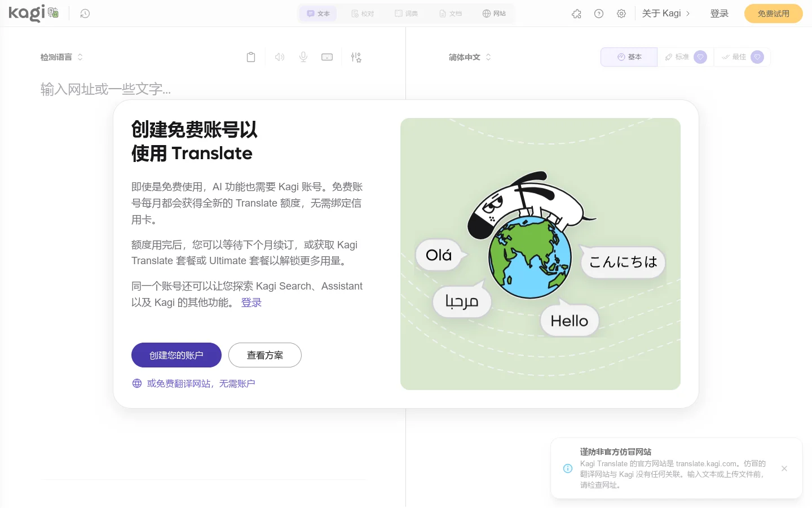This screenshot has width=812, height=508.
Task: Click the dialog heading 创建免费账号以使用 Translate
Action: pos(195,141)
